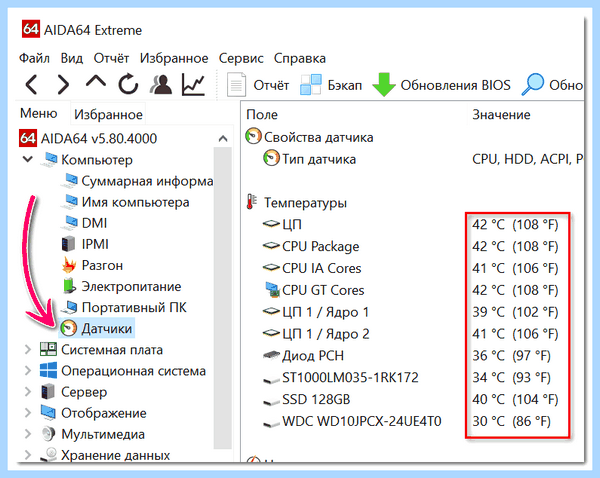The width and height of the screenshot is (600, 478).
Task: Click the Отображение monitor icon
Action: [x=48, y=413]
